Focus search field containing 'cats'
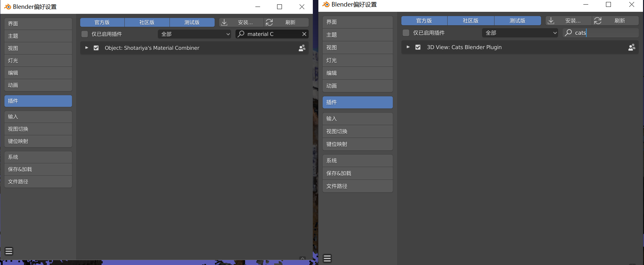Image resolution: width=644 pixels, height=265 pixels. (601, 33)
